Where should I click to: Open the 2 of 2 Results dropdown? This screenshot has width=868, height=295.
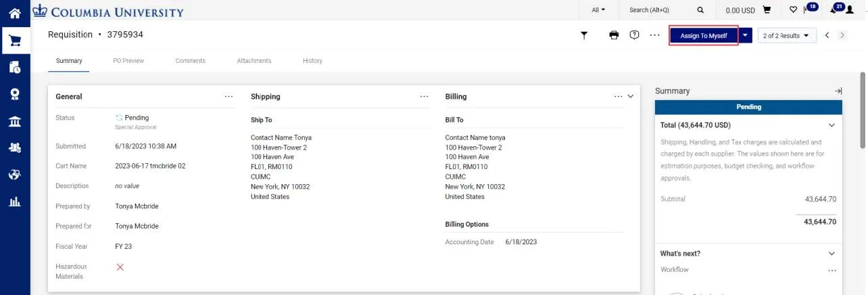[787, 35]
